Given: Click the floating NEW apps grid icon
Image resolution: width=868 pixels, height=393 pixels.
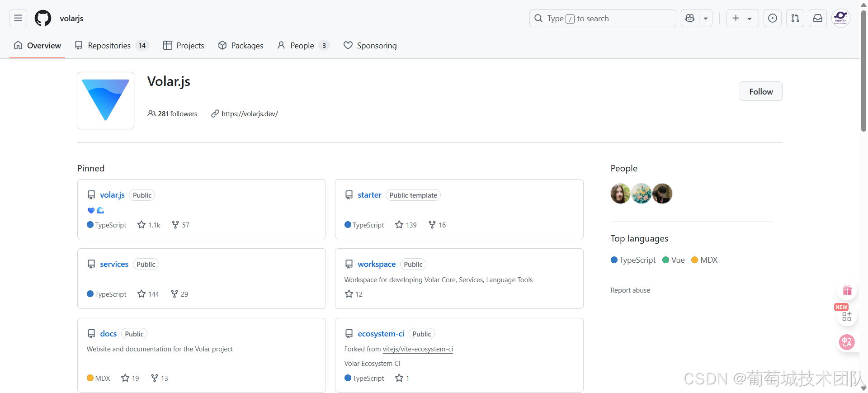Looking at the screenshot, I should pos(847,316).
